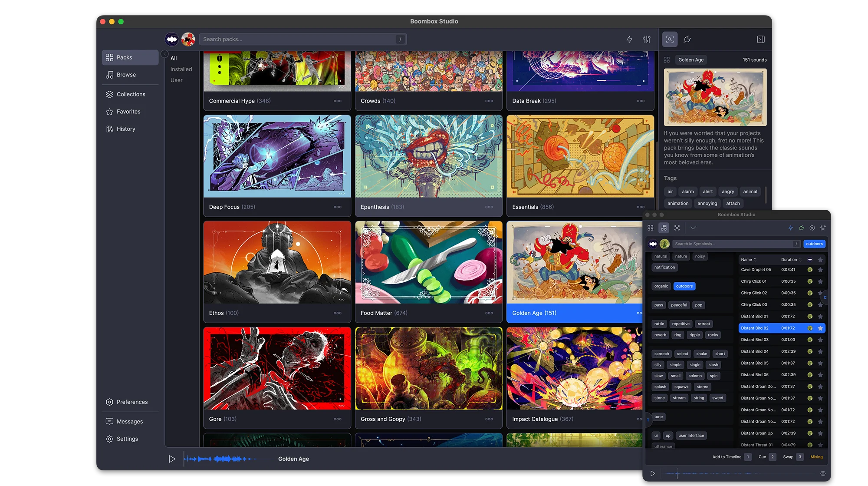Click the grid icon beside Golden Age in inspector
This screenshot has height=486, width=868.
click(x=667, y=60)
